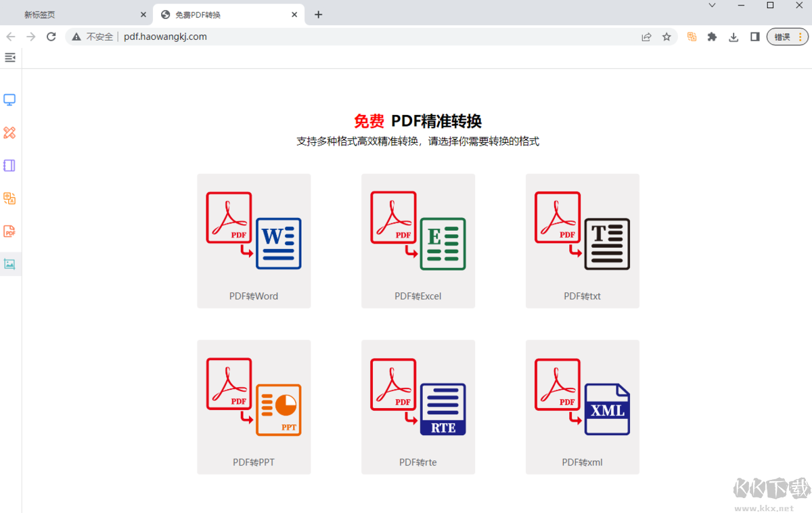Open the browser Extensions puzzle icon
Screen dimensions: 812x513
coord(712,37)
